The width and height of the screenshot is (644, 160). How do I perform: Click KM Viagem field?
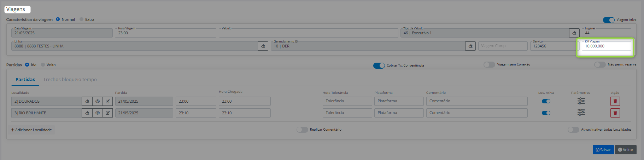pos(606,46)
